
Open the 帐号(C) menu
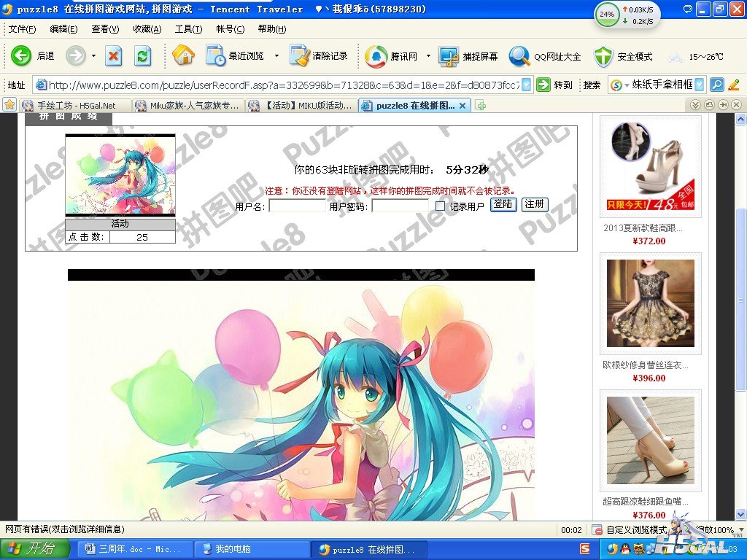pyautogui.click(x=230, y=29)
